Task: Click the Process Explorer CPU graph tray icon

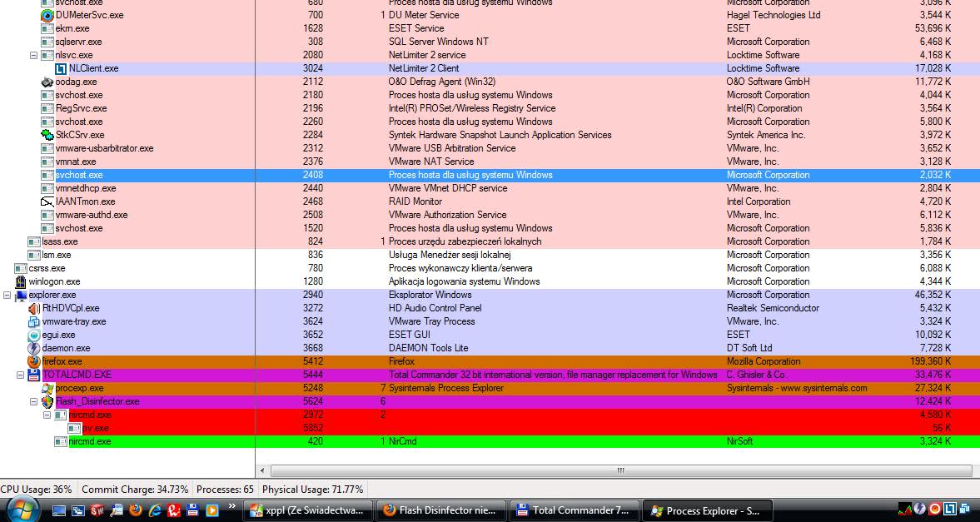Action: pyautogui.click(x=906, y=510)
